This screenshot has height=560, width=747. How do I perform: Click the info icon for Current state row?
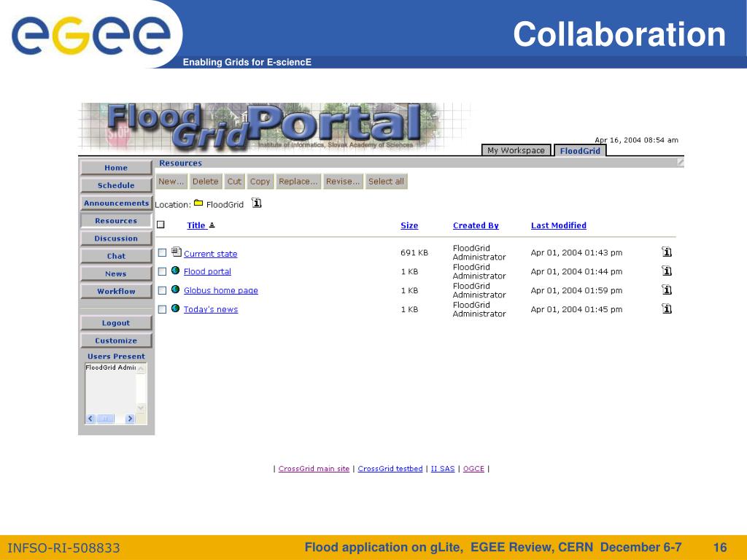667,252
